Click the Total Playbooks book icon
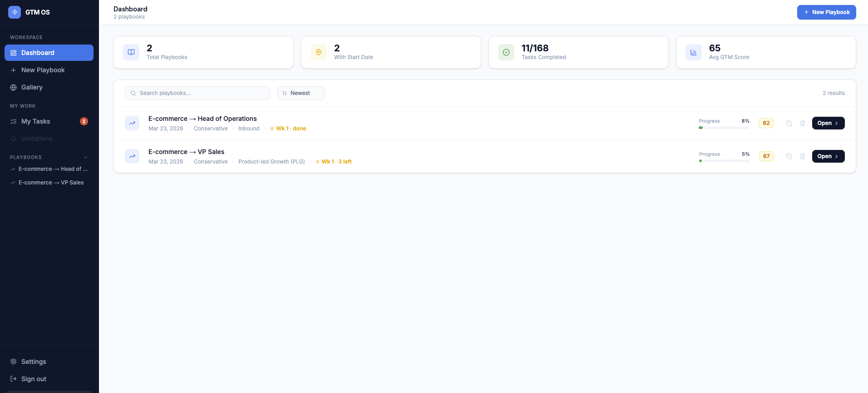This screenshot has height=393, width=868. [131, 52]
